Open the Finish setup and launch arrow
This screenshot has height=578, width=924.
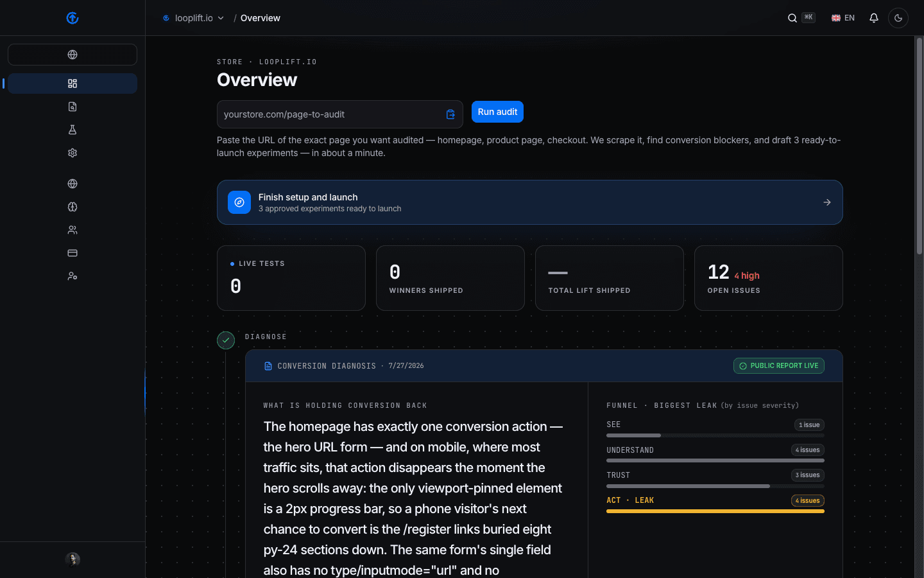tap(827, 202)
